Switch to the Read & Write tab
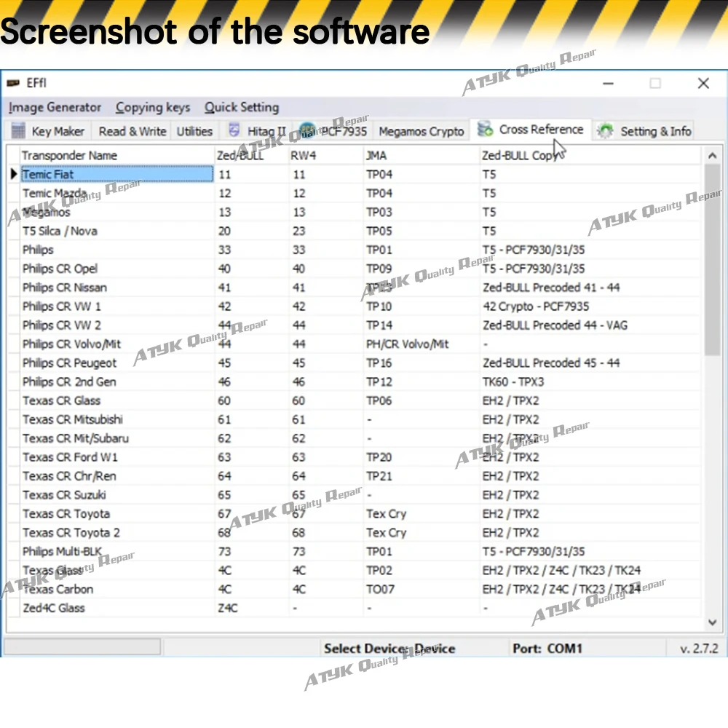Screen dimensions: 728x728 click(x=132, y=131)
